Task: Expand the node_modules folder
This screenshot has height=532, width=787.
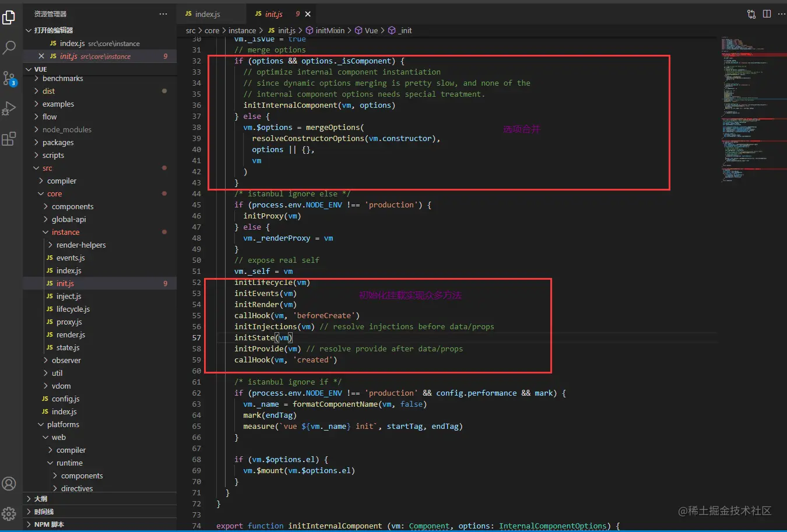Action: click(x=66, y=129)
